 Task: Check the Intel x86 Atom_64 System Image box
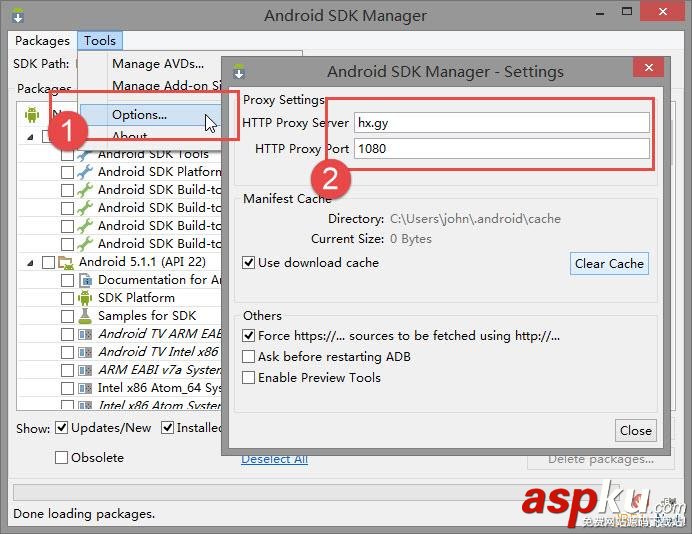tap(67, 388)
